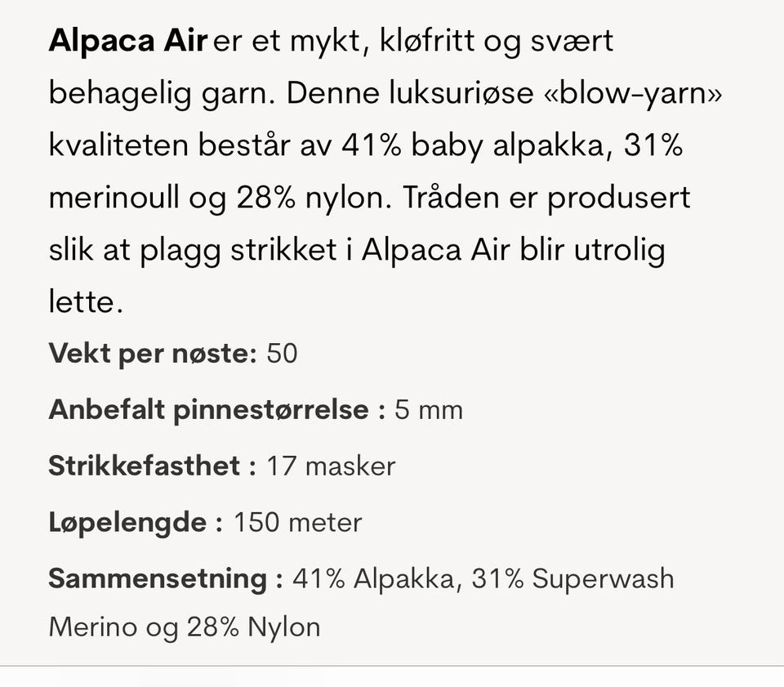Click the 150 meter length value

297,523
